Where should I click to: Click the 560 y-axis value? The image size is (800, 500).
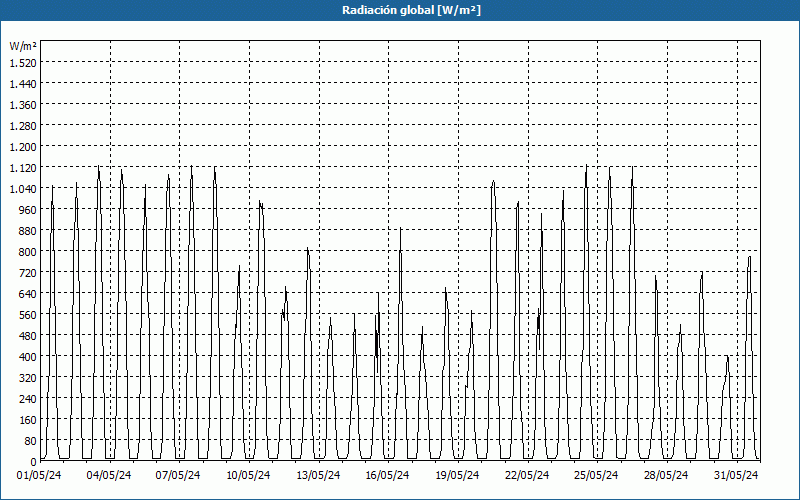click(x=29, y=315)
